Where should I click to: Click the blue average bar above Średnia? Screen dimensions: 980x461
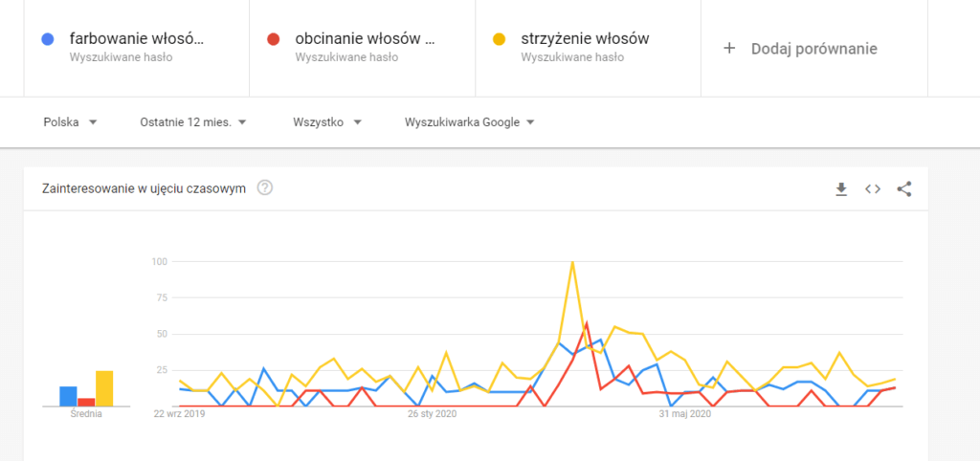(x=68, y=396)
